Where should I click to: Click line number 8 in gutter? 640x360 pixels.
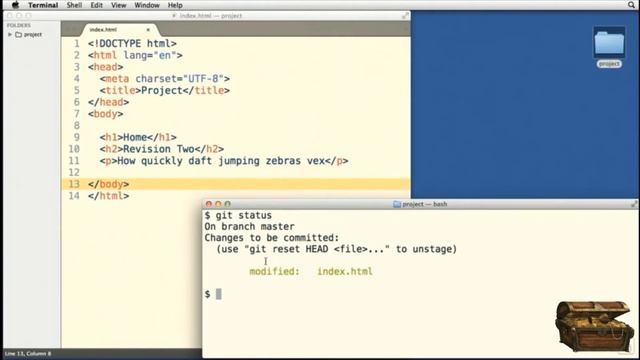77,126
